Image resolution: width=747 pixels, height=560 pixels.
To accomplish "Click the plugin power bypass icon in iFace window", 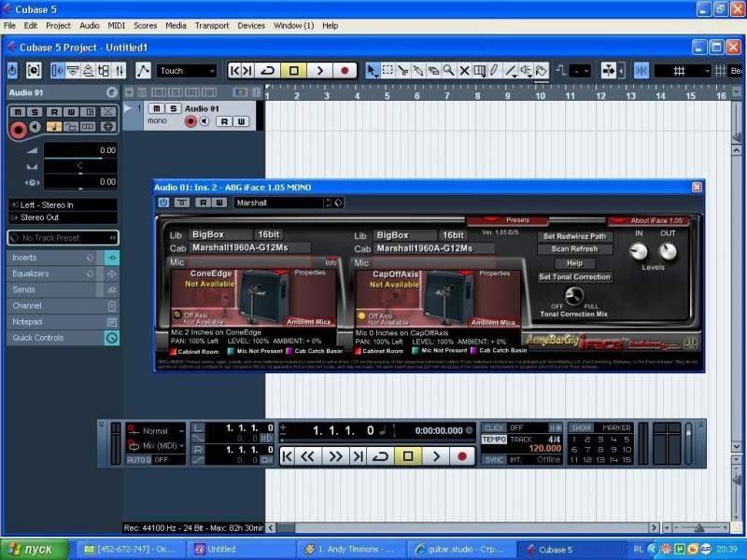I will click(164, 202).
